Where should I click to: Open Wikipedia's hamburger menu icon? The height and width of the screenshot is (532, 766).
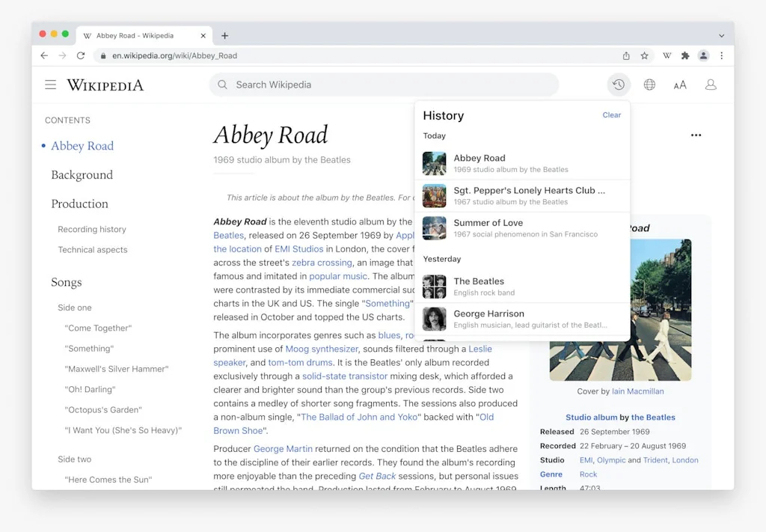coord(50,85)
